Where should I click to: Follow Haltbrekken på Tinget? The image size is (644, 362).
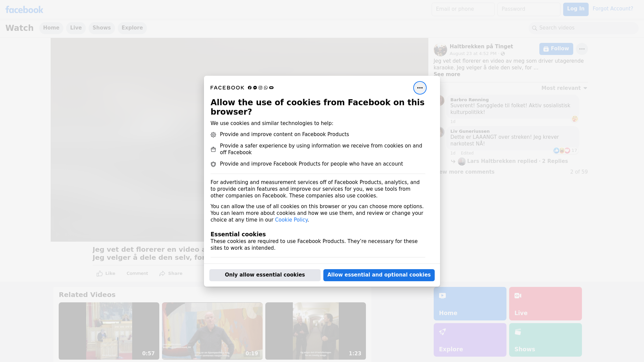tap(556, 49)
